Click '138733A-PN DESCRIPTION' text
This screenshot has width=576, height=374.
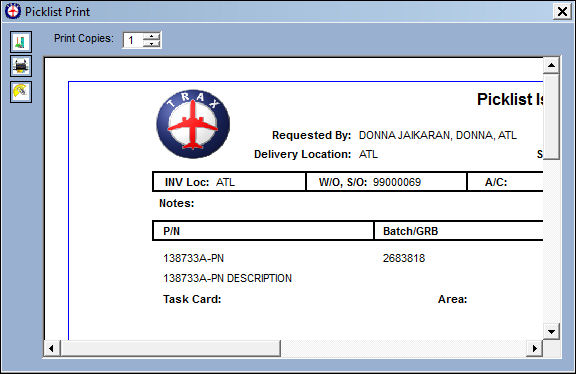tap(227, 278)
